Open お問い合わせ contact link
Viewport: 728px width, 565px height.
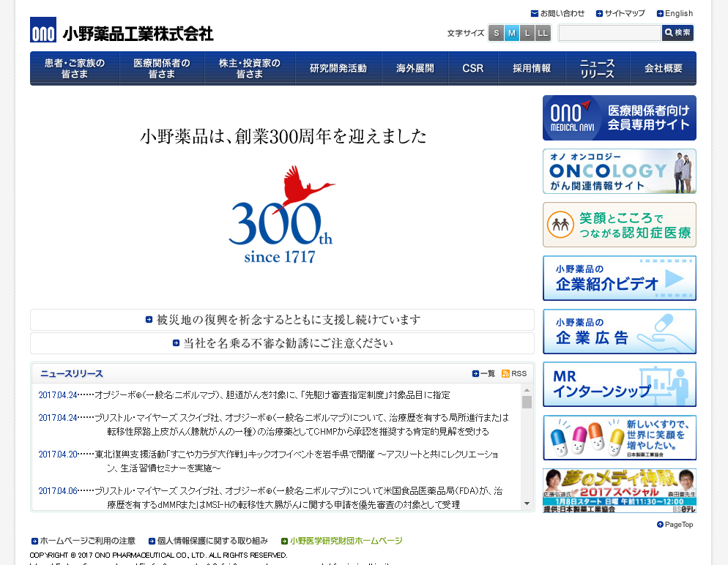point(562,13)
